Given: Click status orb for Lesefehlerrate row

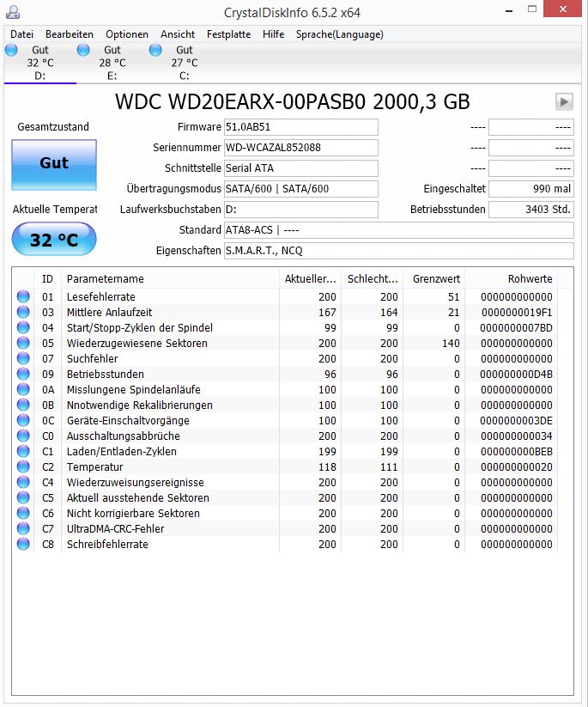Looking at the screenshot, I should pos(23,296).
